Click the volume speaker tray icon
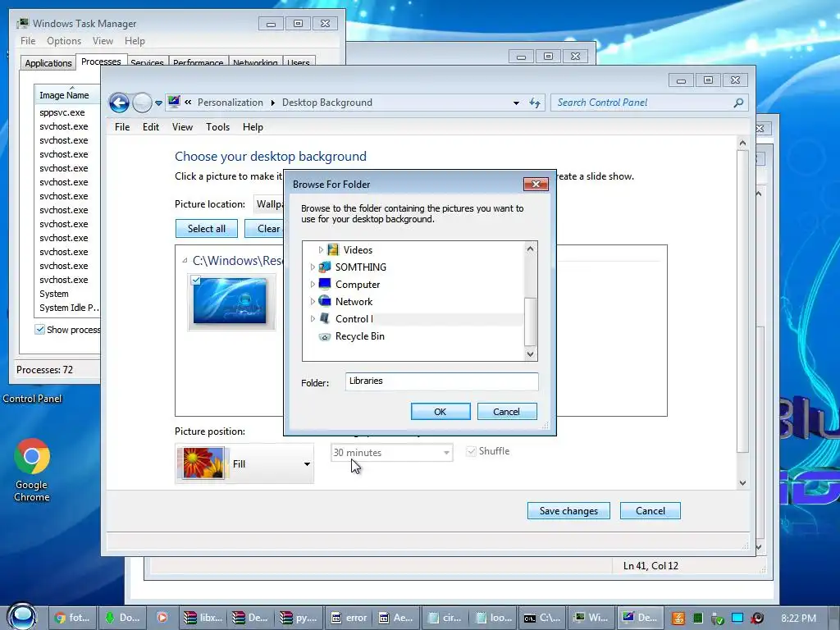 pos(757,619)
